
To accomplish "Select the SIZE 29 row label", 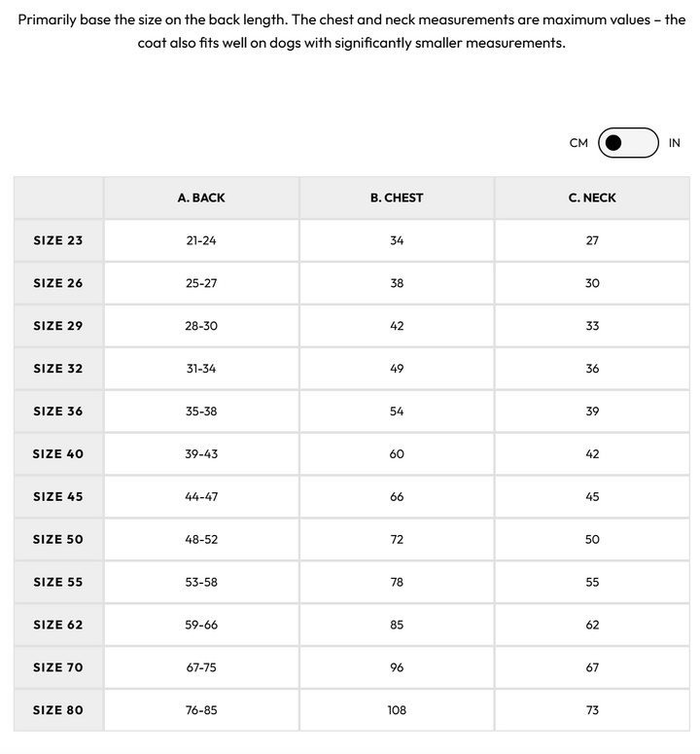I will click(58, 326).
